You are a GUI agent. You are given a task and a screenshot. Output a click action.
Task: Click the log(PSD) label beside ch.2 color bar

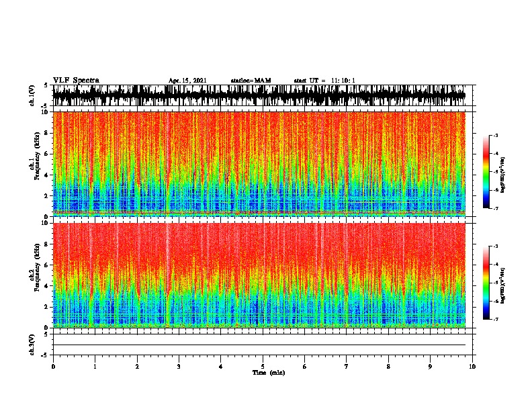tap(502, 286)
